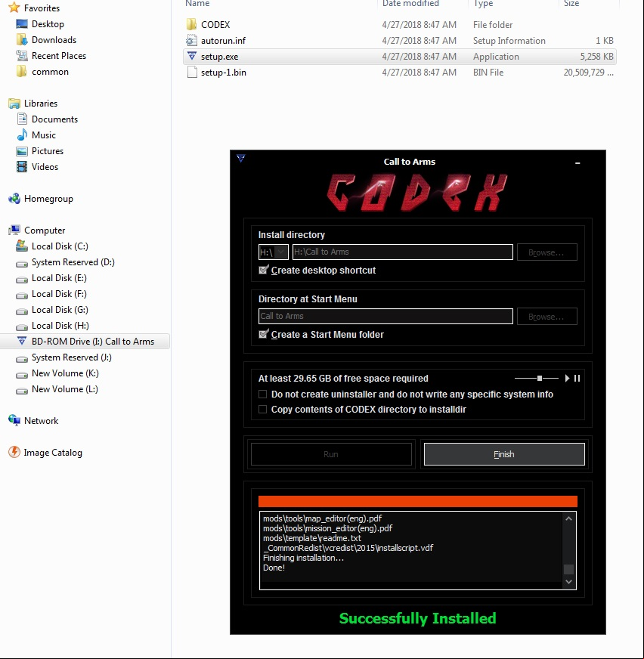Screen dimensions: 644x659
Task: Click the music pause button
Action: click(577, 379)
